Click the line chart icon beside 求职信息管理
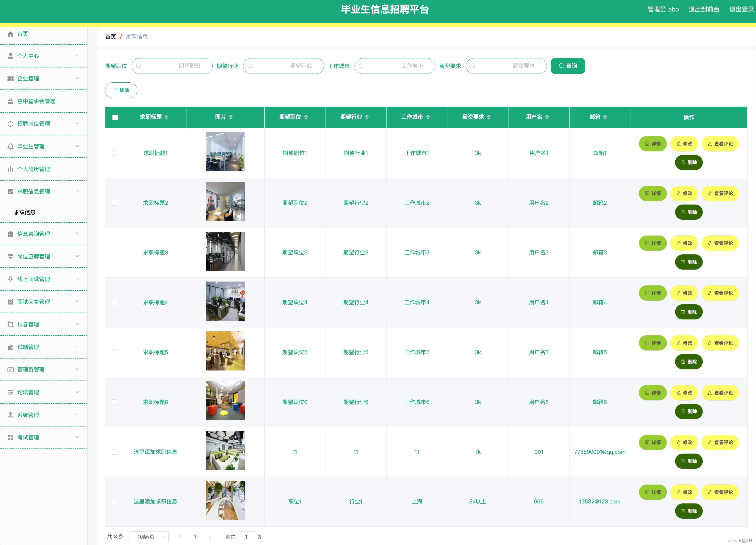 coord(10,192)
